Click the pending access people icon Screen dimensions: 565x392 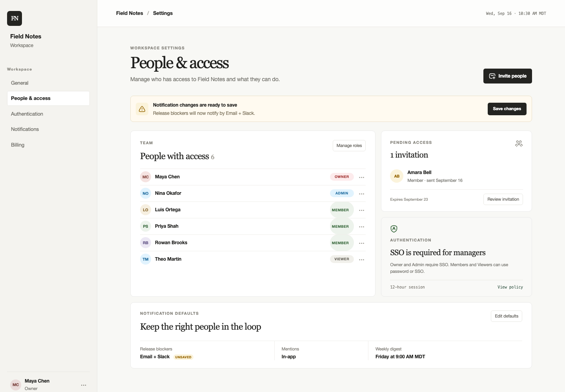point(519,144)
